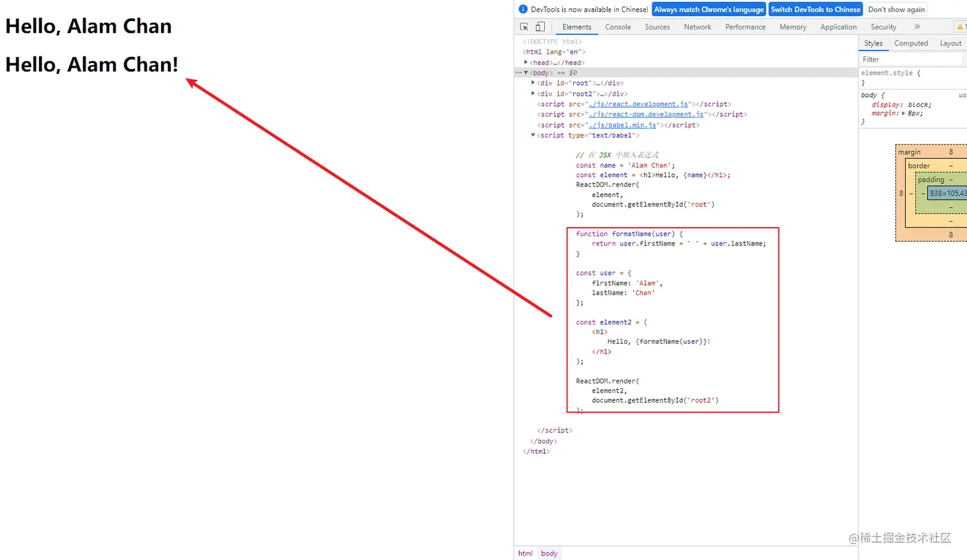Collapse the script type text/babel node
The image size is (967, 560).
click(x=533, y=136)
